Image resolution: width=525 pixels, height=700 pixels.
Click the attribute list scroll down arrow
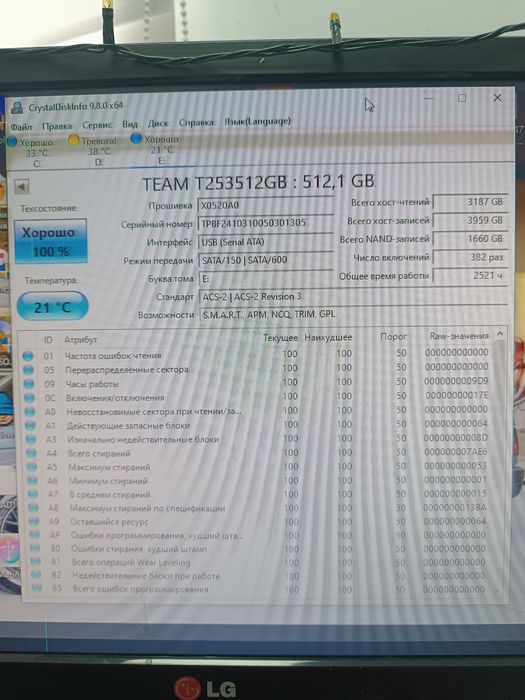(x=497, y=590)
